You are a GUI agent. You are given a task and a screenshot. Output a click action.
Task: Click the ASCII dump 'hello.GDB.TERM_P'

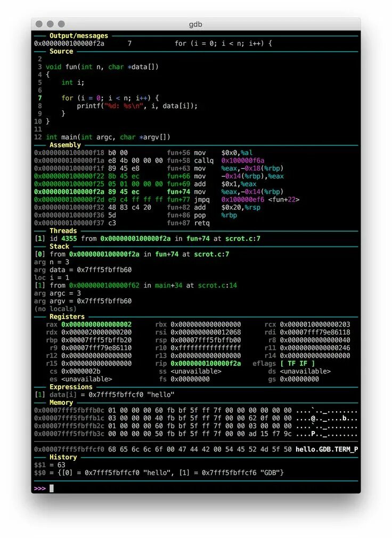[x=326, y=449]
